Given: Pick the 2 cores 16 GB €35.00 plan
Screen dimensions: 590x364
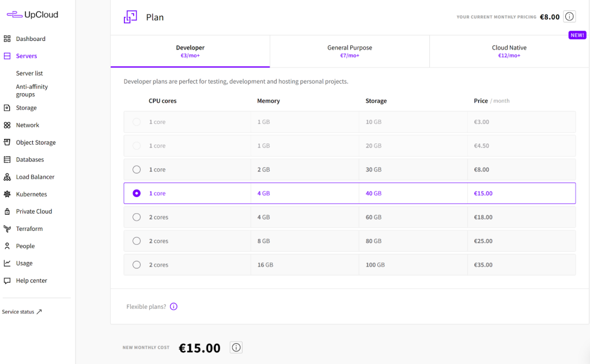Looking at the screenshot, I should tap(137, 265).
